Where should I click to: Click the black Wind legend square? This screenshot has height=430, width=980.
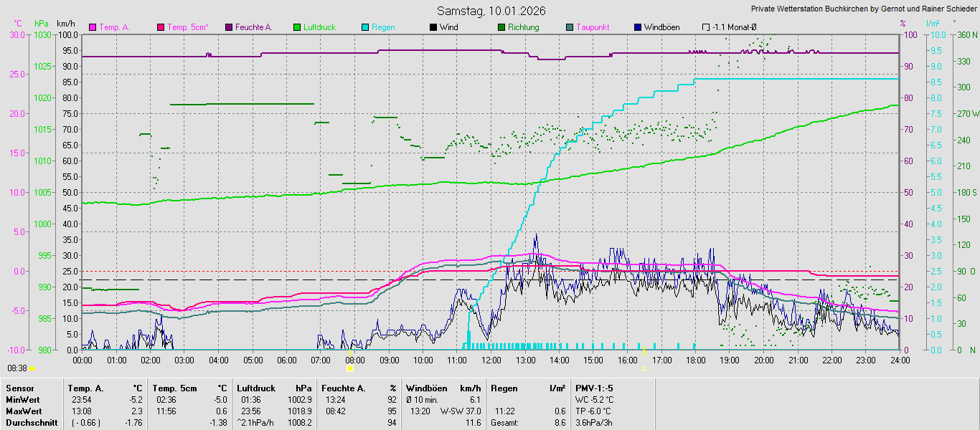(433, 27)
